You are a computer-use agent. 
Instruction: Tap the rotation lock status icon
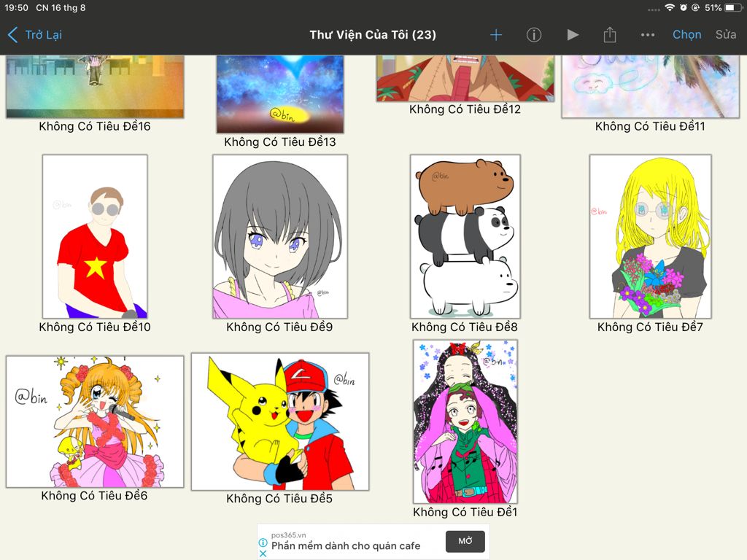point(695,7)
